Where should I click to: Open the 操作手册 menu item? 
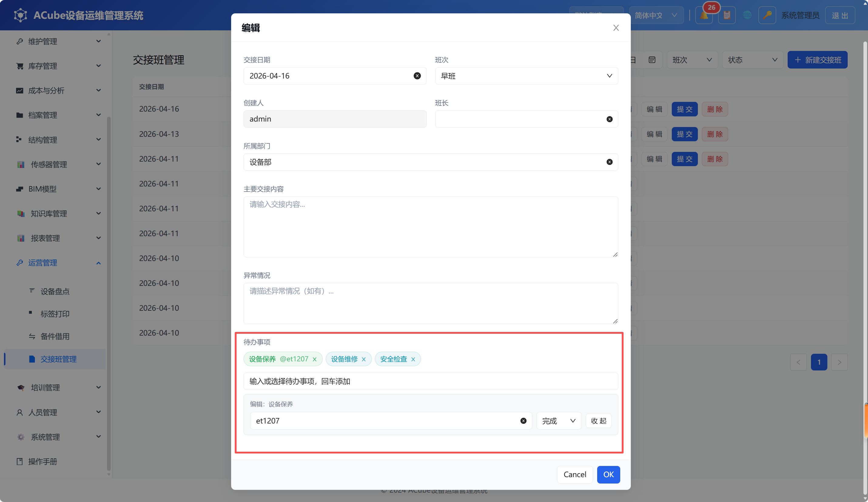tap(42, 461)
